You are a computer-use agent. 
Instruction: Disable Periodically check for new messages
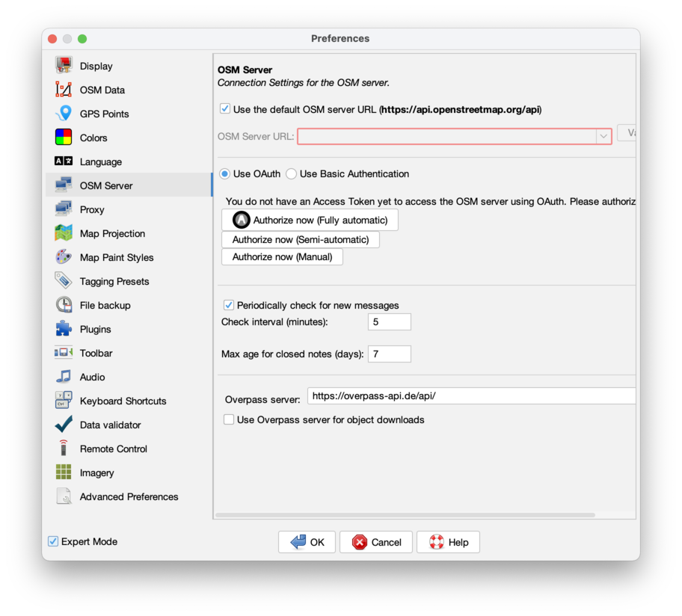click(x=229, y=305)
